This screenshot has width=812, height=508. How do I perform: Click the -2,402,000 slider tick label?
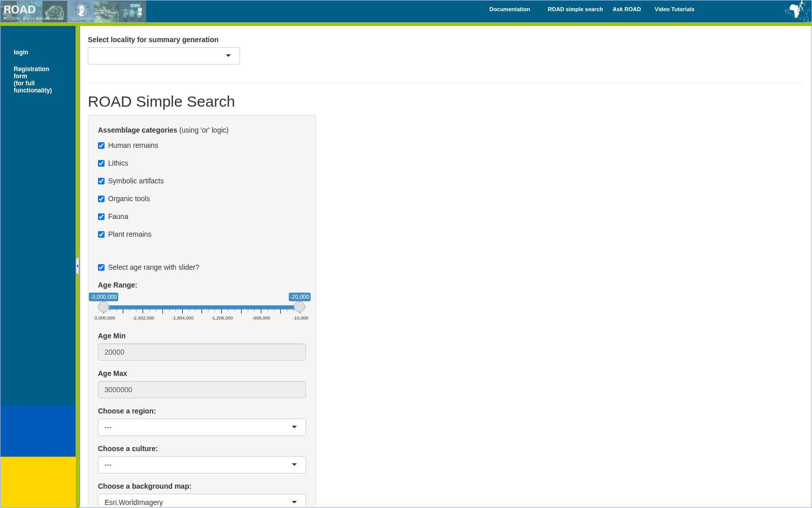pyautogui.click(x=143, y=318)
